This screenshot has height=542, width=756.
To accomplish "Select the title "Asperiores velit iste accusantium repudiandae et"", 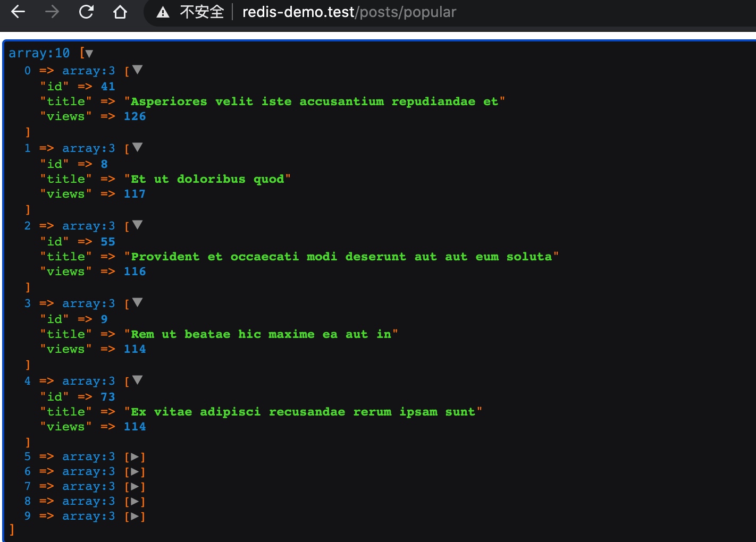I will 315,101.
